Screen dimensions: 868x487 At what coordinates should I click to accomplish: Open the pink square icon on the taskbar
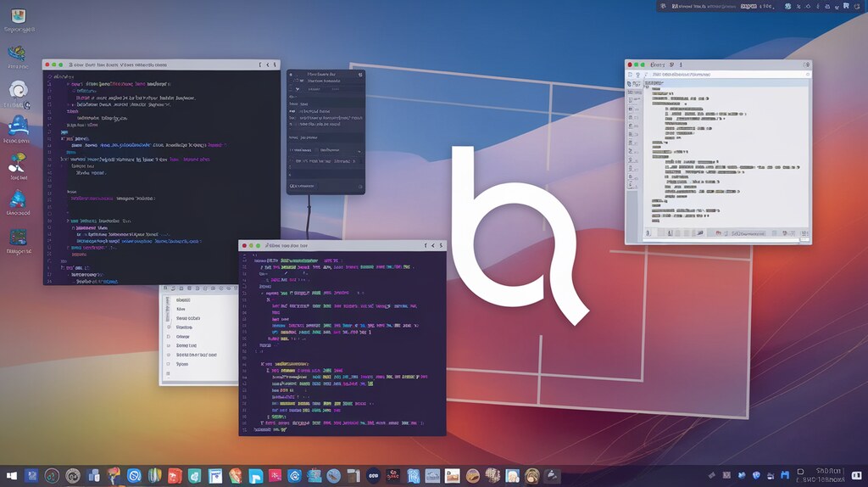[275, 475]
